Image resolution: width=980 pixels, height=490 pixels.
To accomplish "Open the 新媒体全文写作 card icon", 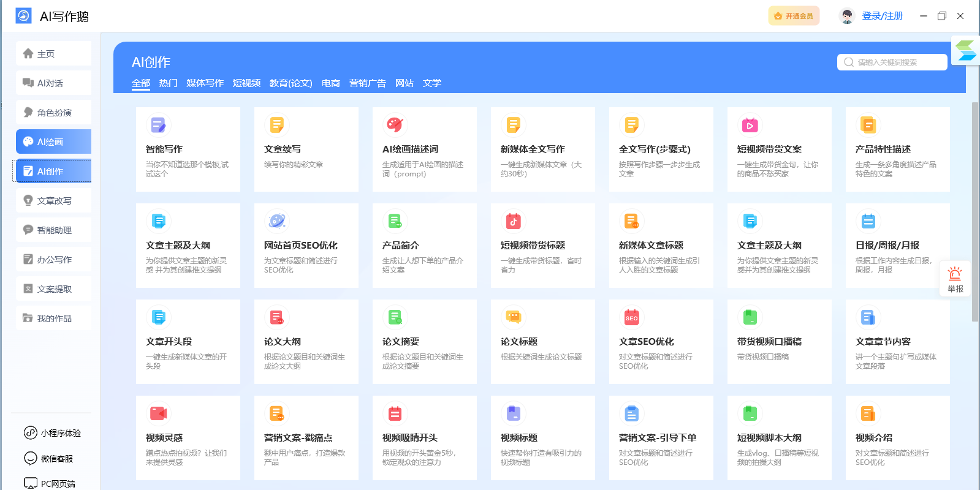I will [513, 125].
